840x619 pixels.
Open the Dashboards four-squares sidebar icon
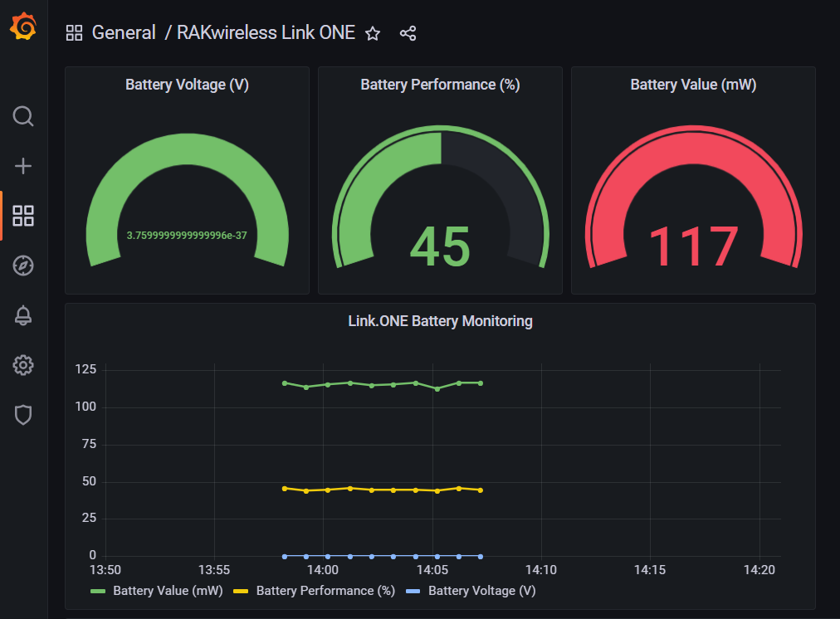[x=23, y=216]
